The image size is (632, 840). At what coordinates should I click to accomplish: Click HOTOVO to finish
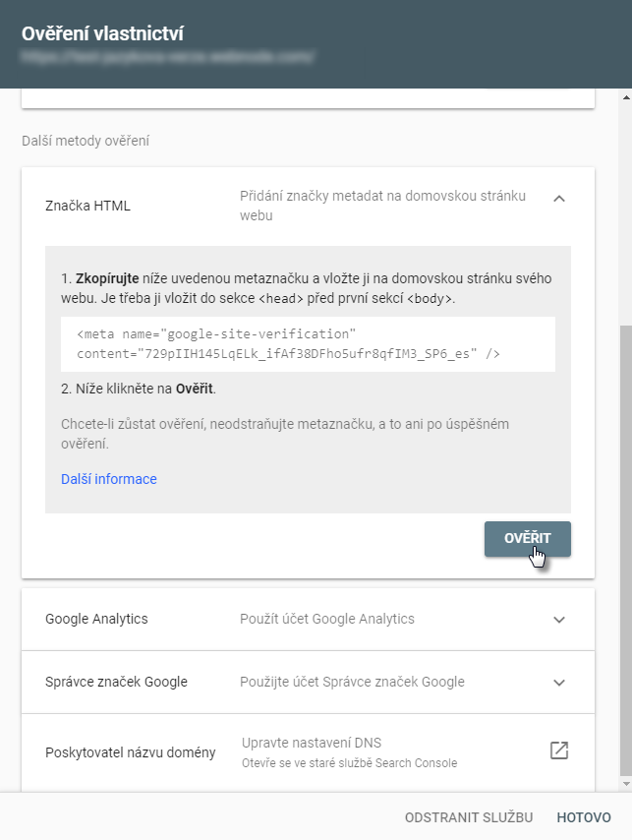pyautogui.click(x=584, y=817)
